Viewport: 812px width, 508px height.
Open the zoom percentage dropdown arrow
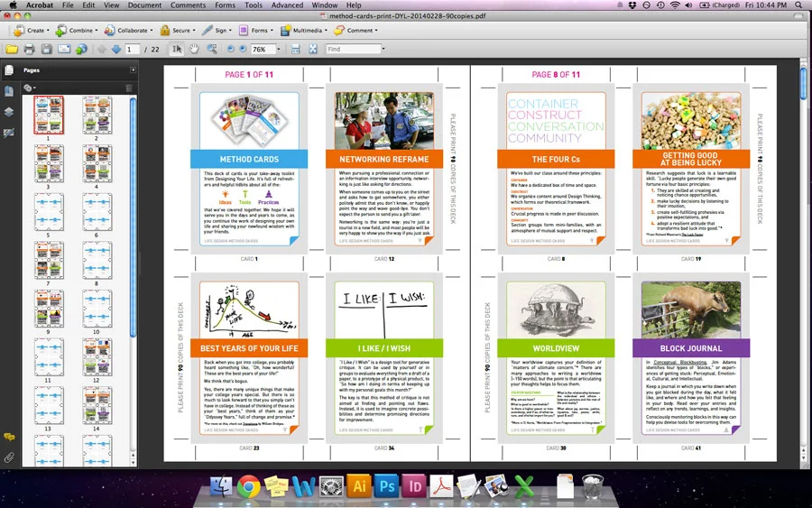coord(279,50)
